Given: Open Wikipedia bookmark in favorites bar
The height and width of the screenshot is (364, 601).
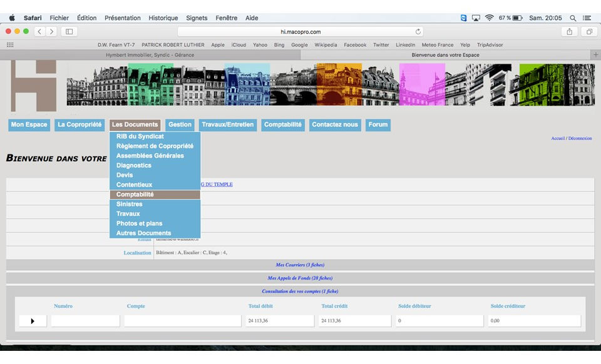Looking at the screenshot, I should click(326, 45).
